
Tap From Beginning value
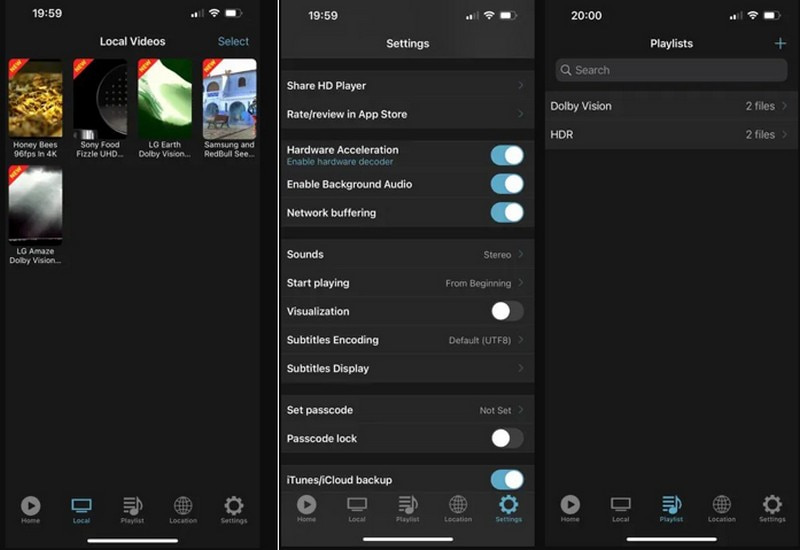click(478, 283)
